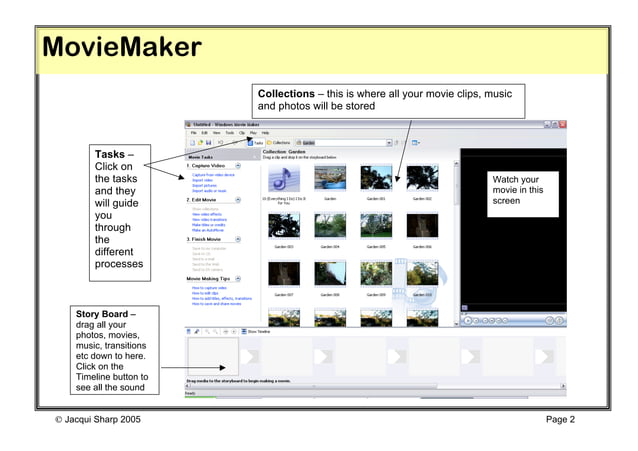Open the Clip menu

(242, 133)
